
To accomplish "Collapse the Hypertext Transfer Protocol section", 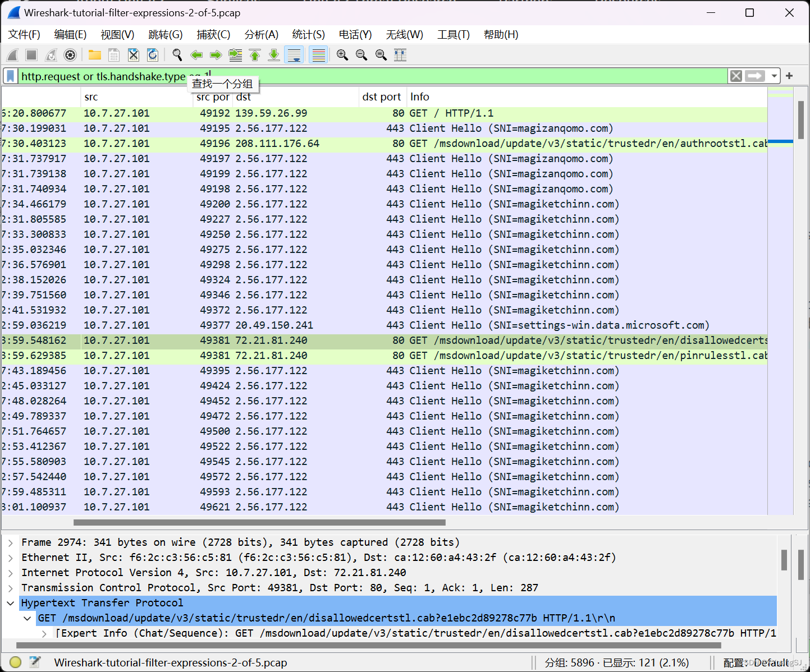I will click(x=11, y=604).
